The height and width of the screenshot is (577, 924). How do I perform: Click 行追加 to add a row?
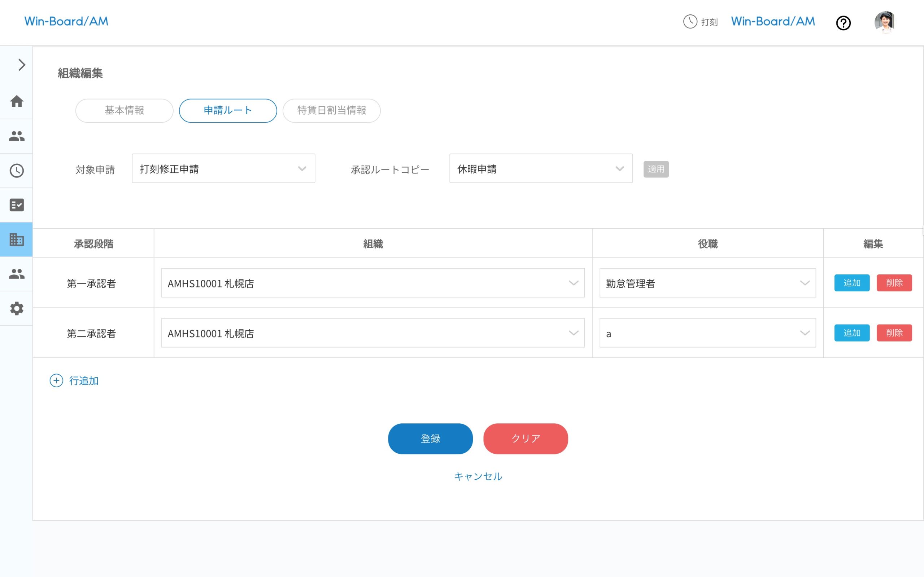[x=75, y=380]
